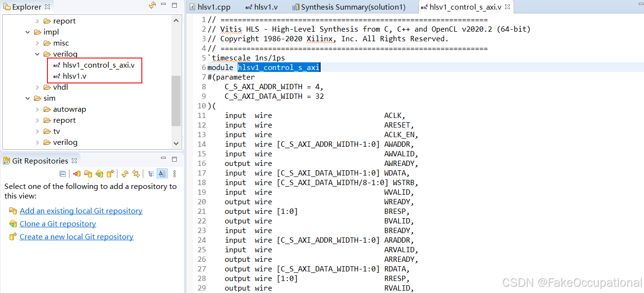Image resolution: width=644 pixels, height=293 pixels.
Task: Click the C_S_AXI_ADDR_WIDTH = 4 parameter line
Action: (x=274, y=87)
